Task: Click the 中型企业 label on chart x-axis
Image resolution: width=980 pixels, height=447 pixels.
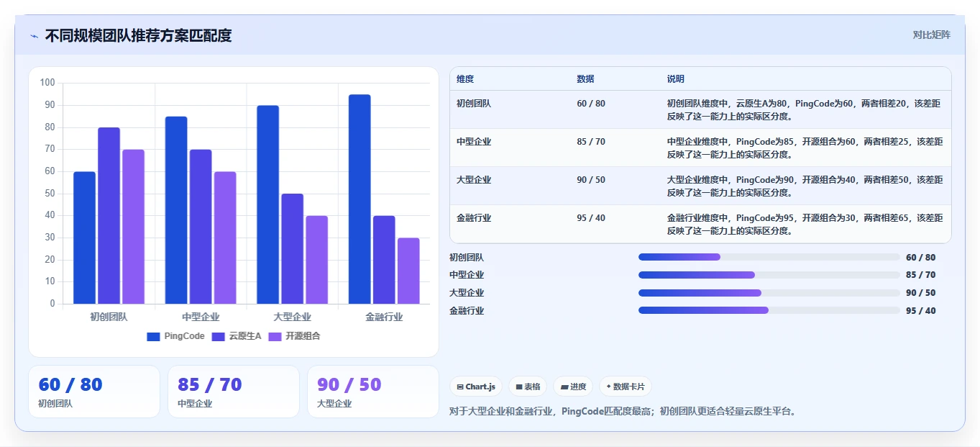Action: pos(201,317)
